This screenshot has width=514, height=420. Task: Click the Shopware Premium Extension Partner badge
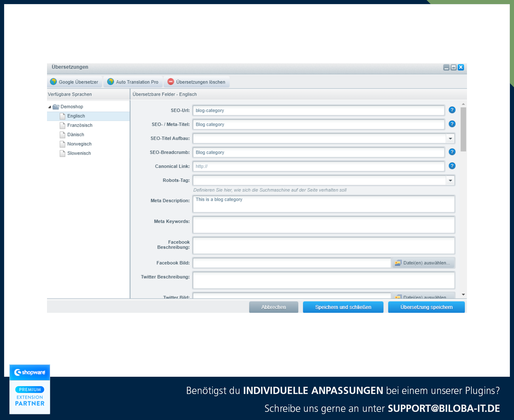30,389
